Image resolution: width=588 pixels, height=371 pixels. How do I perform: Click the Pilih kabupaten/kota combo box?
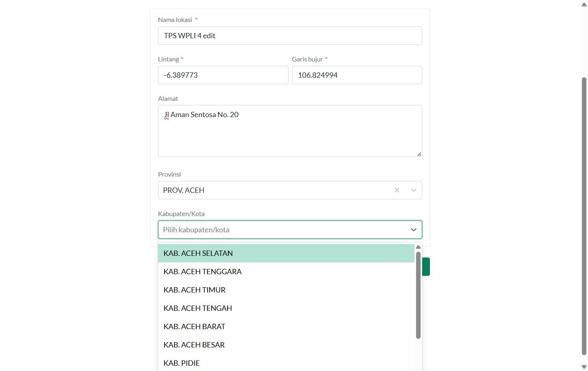280,230
